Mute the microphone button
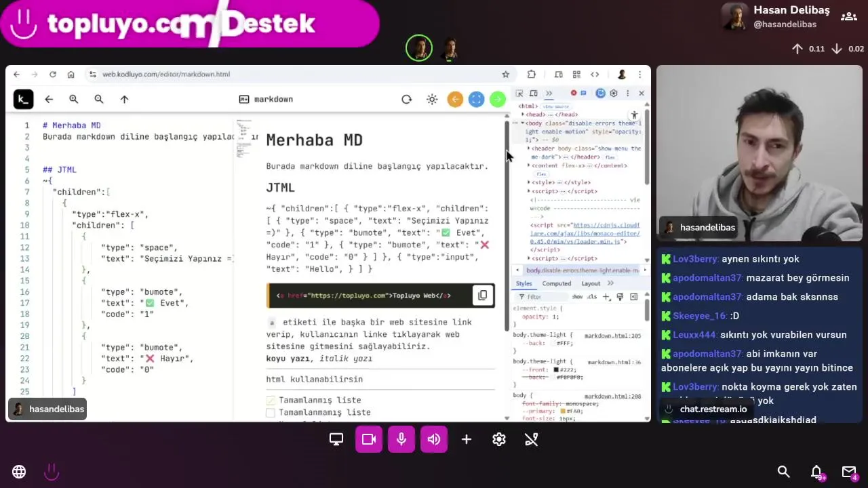Viewport: 868px width, 488px height. tap(401, 439)
